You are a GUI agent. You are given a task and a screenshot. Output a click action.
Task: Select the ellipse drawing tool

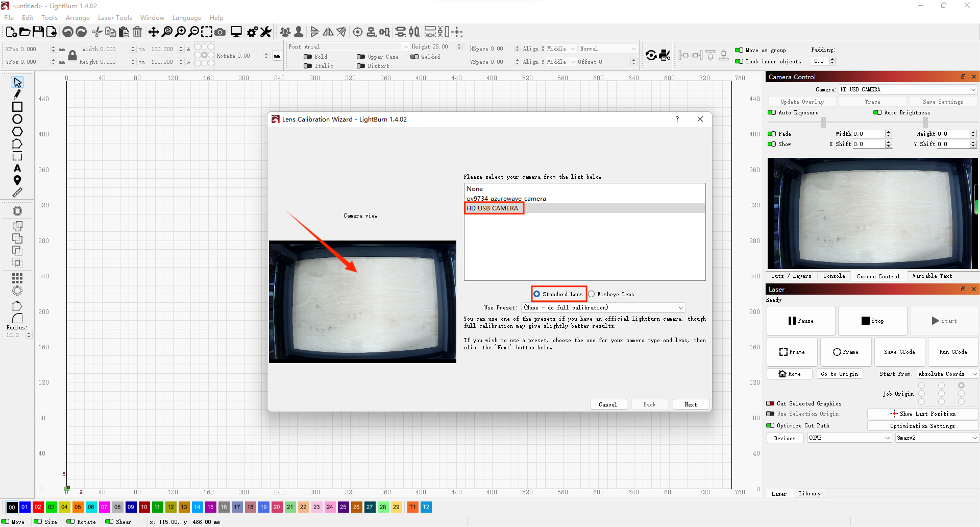[17, 119]
